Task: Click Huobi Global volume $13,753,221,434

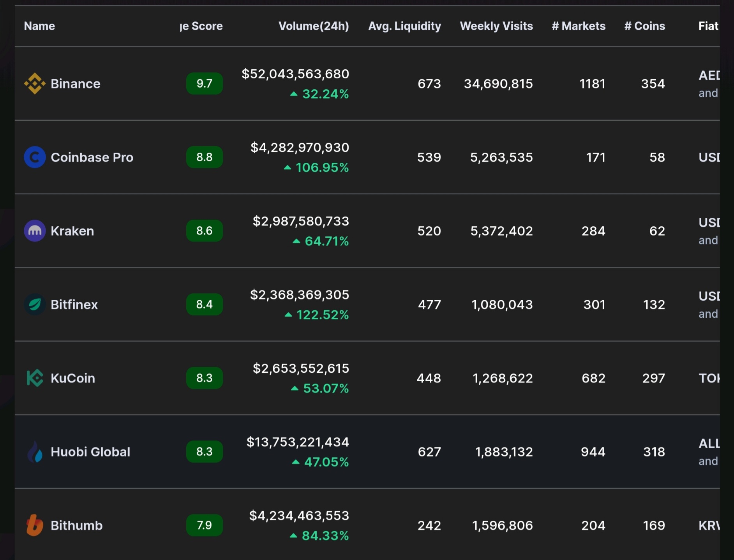Action: pos(298,442)
